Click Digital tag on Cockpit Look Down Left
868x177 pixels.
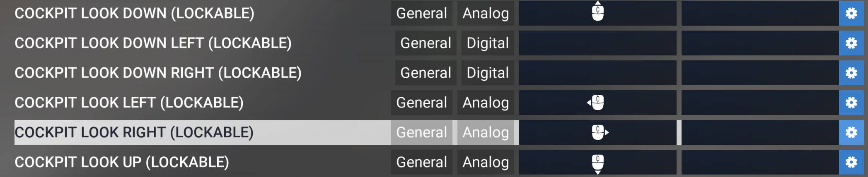487,43
